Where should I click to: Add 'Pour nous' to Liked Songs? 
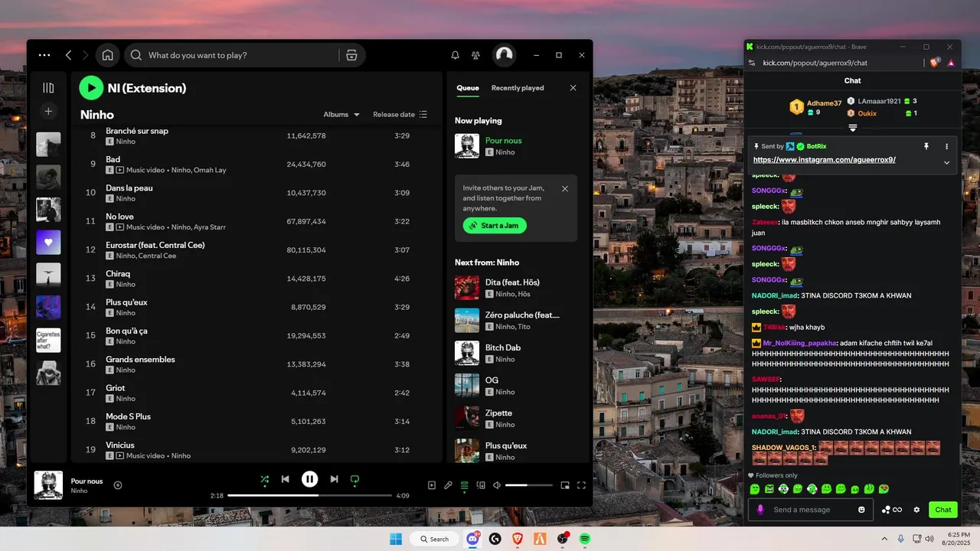(118, 484)
